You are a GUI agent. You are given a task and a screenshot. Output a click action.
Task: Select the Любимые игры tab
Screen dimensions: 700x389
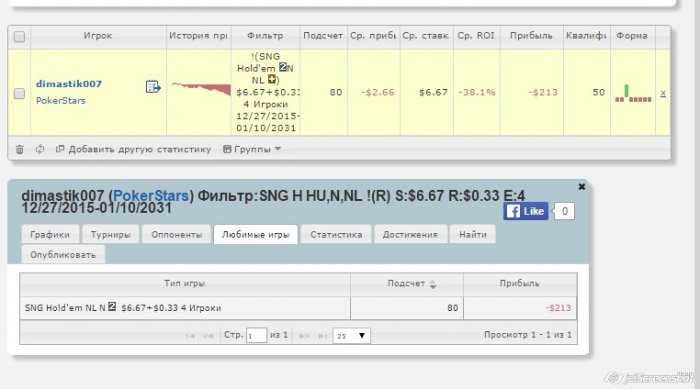256,234
